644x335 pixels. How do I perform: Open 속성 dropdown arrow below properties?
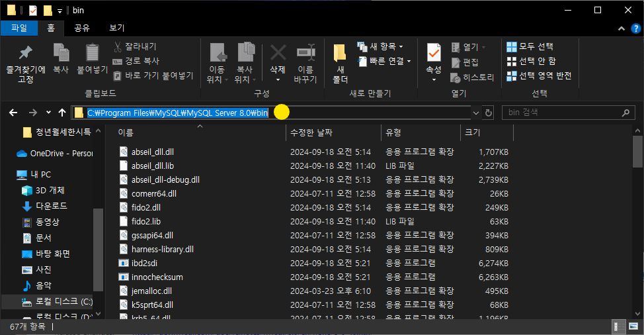pyautogui.click(x=434, y=79)
